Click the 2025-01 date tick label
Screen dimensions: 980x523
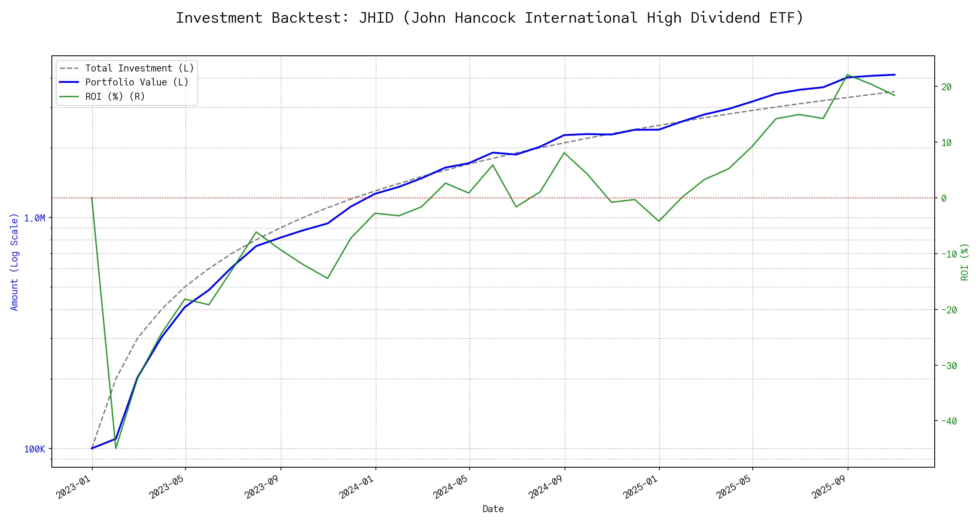pos(641,487)
